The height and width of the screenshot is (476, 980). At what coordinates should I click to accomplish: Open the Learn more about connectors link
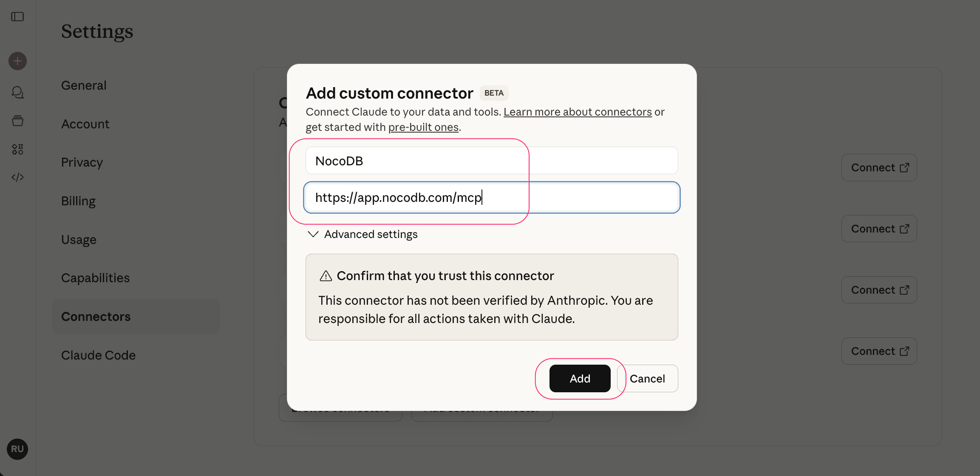(577, 111)
